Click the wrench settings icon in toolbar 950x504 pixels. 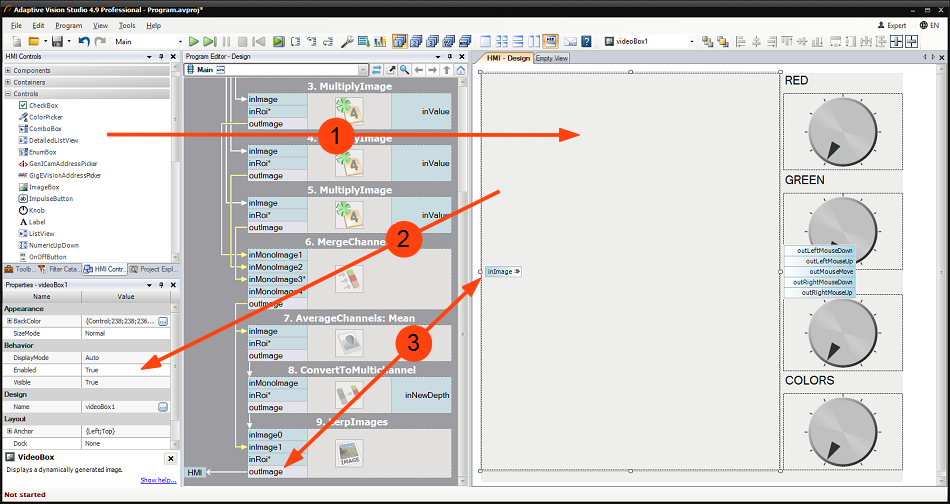[x=347, y=42]
